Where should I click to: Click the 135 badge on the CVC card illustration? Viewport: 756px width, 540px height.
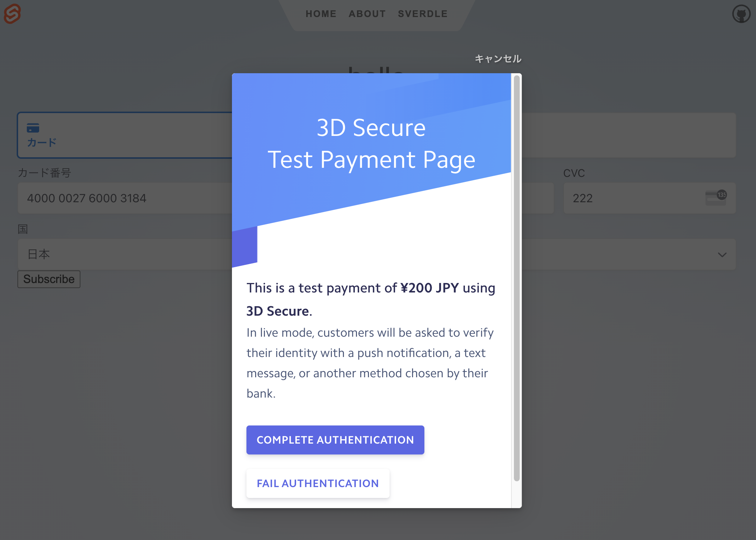click(722, 195)
